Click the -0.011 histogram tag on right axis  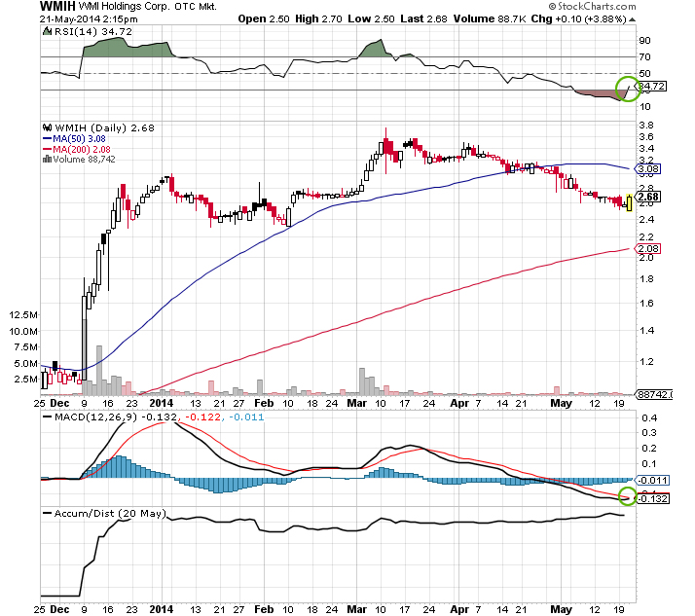[x=652, y=480]
